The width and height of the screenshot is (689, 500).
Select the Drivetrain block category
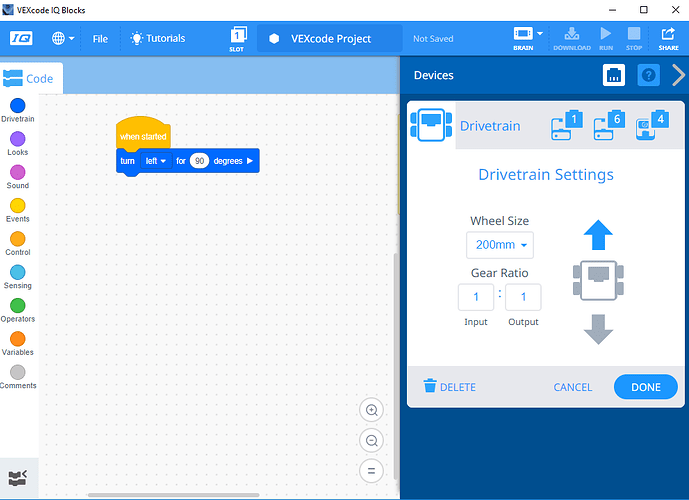[18, 110]
